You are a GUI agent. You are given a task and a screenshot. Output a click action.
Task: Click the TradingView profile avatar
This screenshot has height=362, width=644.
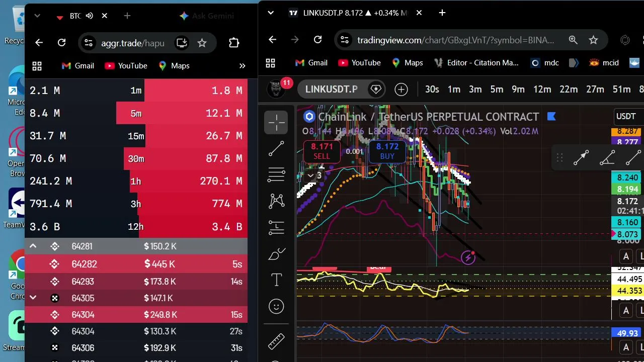pyautogui.click(x=276, y=89)
